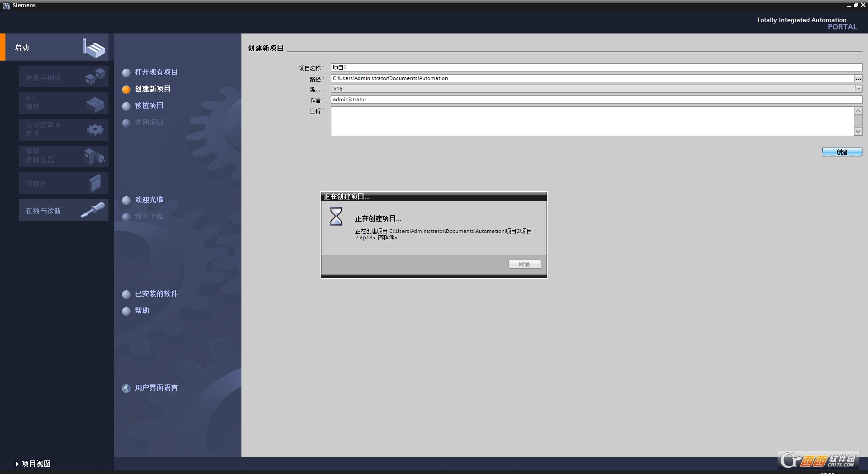Image resolution: width=868 pixels, height=474 pixels.
Task: Browse for path with the ... button
Action: coord(858,79)
